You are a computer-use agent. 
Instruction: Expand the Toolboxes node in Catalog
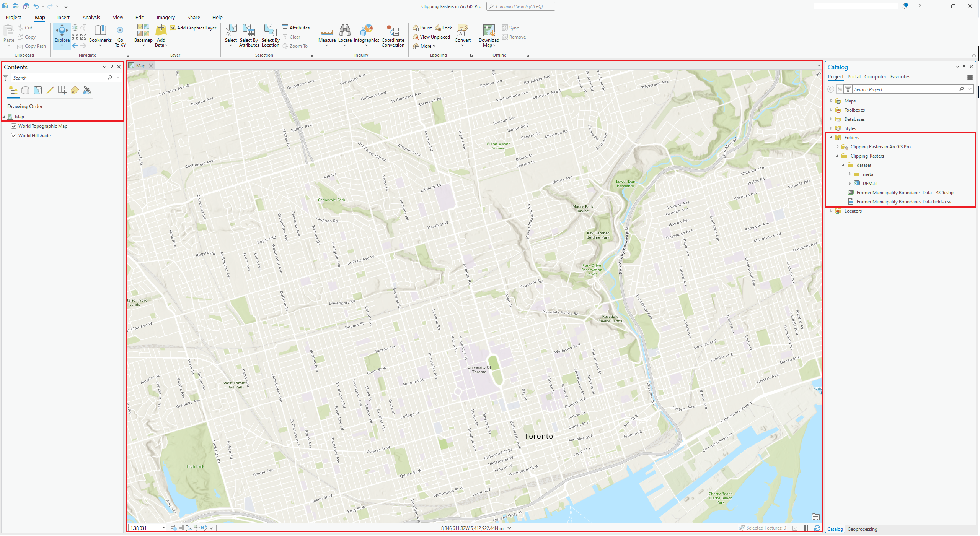coord(831,110)
